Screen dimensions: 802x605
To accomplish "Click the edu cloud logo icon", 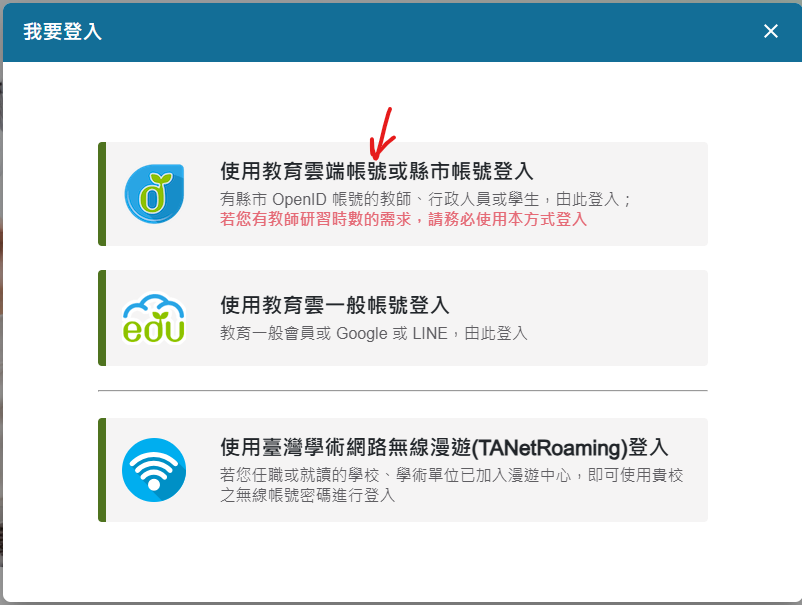I will click(154, 318).
